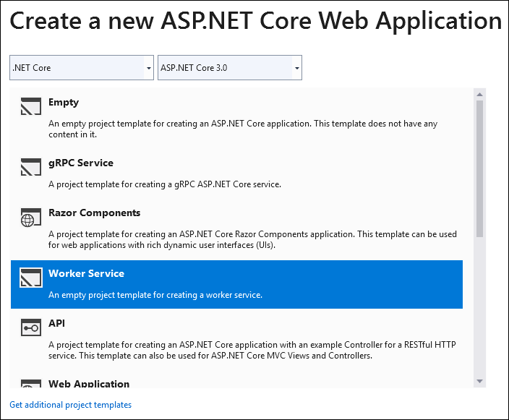Select the gRPC Service template title

tap(81, 163)
